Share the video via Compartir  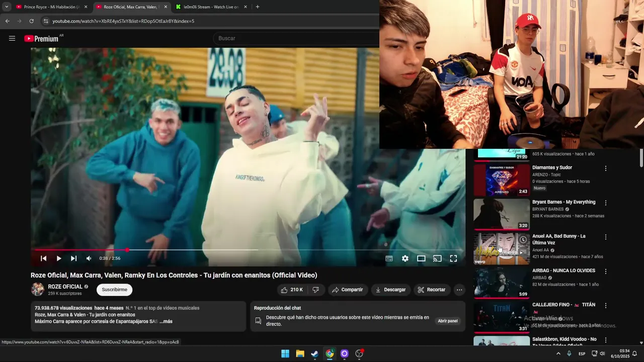click(x=348, y=290)
